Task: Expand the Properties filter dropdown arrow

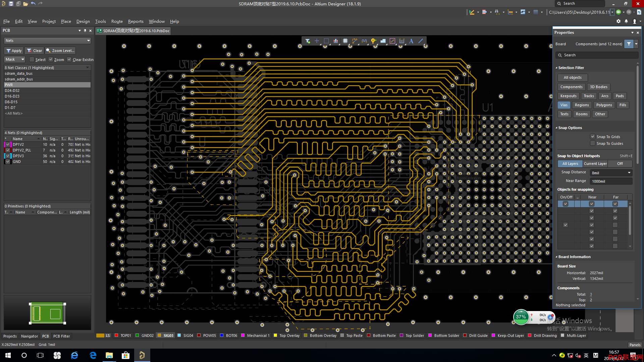Action: point(636,44)
